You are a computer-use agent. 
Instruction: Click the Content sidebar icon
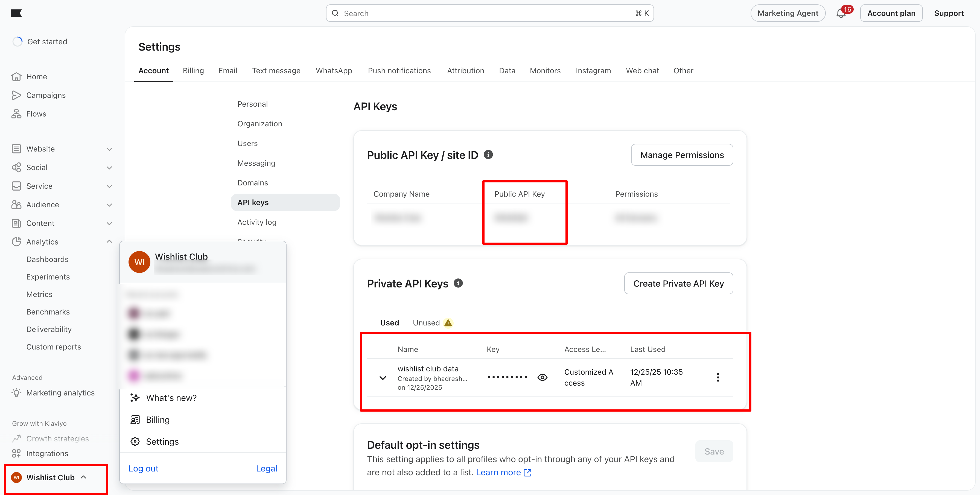[16, 223]
